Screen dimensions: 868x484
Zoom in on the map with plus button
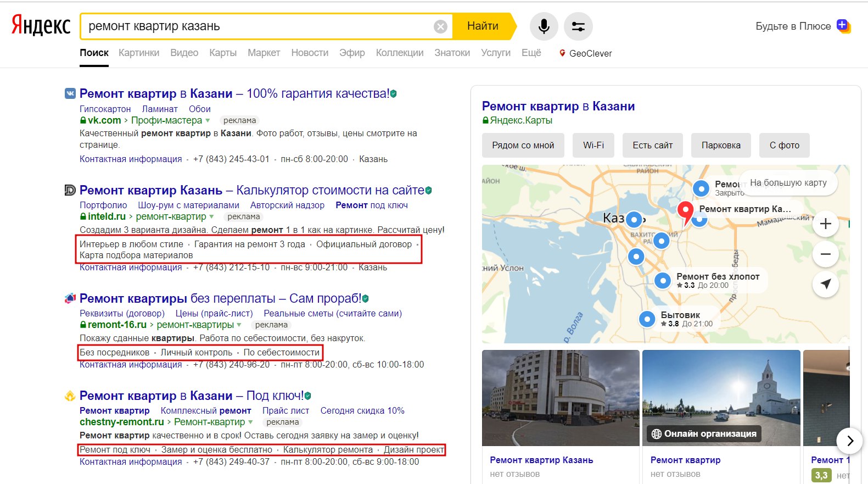[x=825, y=224]
